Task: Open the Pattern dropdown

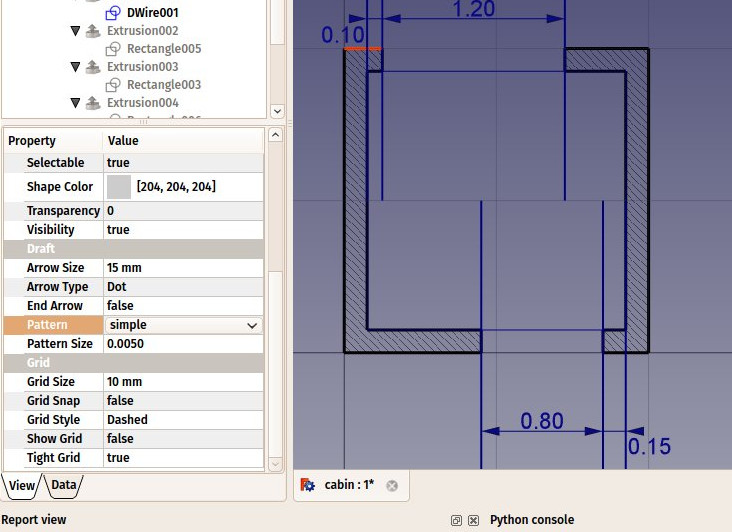Action: click(251, 325)
